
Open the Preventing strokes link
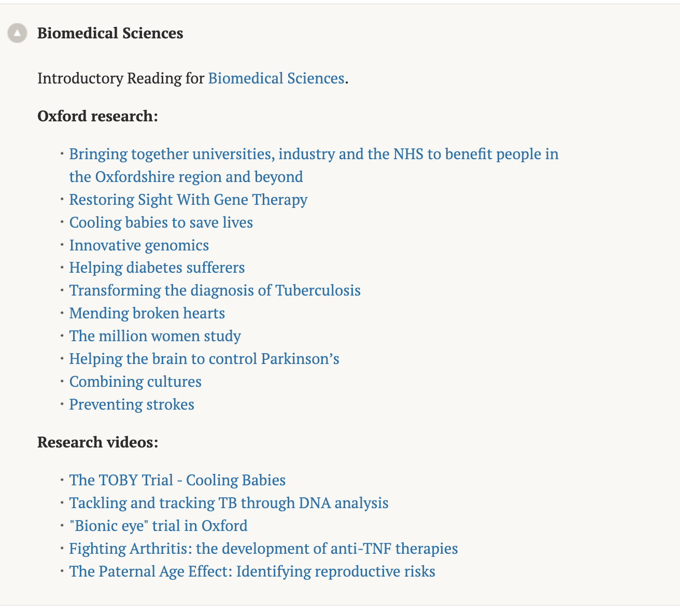(132, 404)
